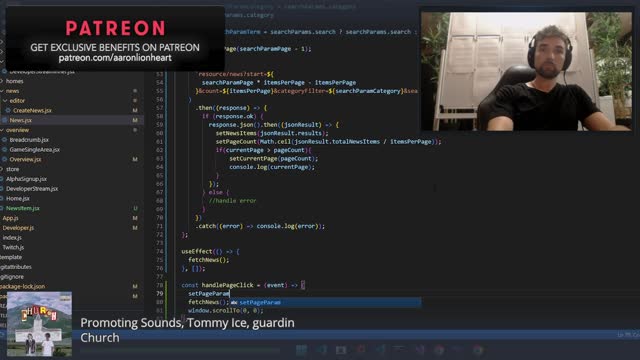The image size is (640, 360).
Task: Click the Church album cover thumbnail
Action: [40, 324]
